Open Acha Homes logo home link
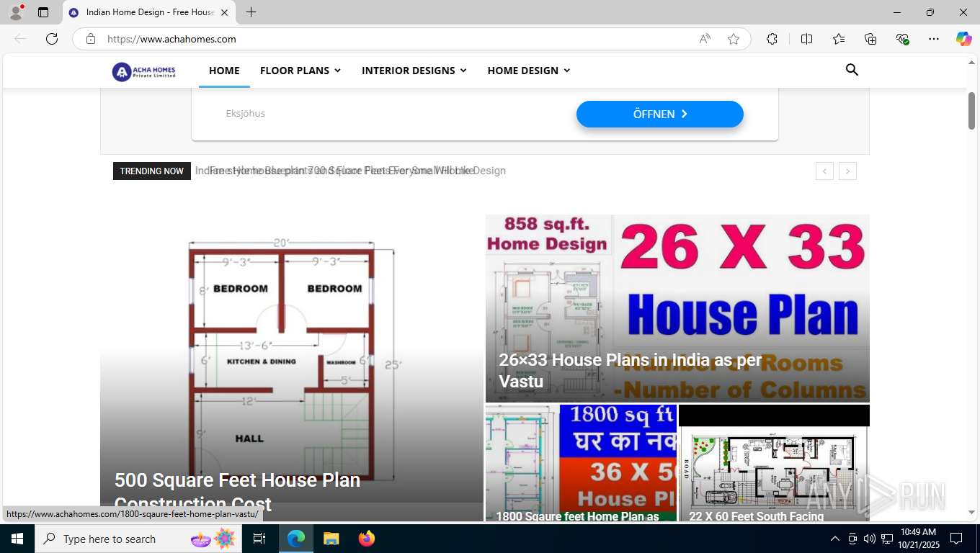The image size is (980, 553). coord(144,71)
